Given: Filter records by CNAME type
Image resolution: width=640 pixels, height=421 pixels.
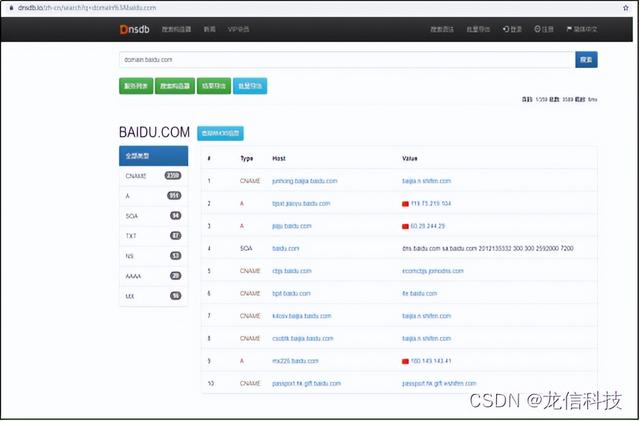Looking at the screenshot, I should tap(153, 176).
